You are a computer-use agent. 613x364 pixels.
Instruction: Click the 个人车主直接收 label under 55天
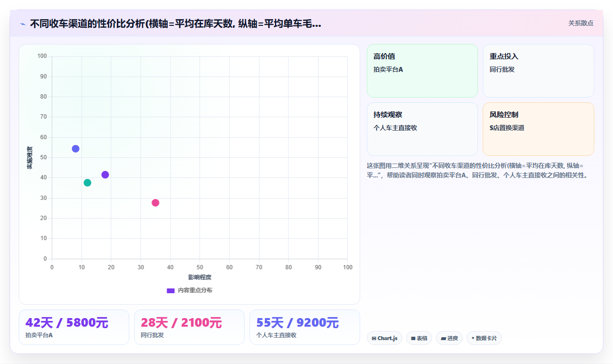coord(276,335)
